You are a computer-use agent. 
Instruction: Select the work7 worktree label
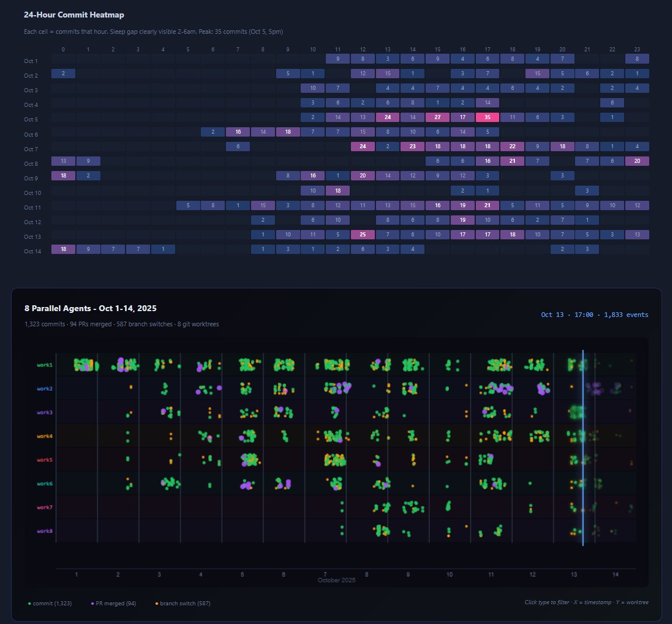(x=44, y=507)
